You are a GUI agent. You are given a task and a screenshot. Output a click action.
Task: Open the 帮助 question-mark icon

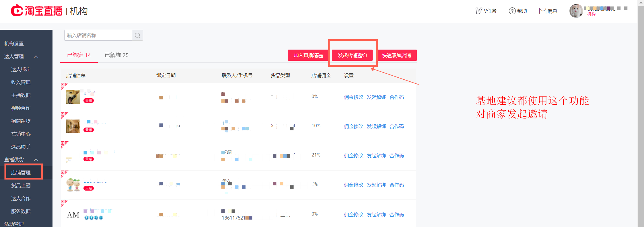click(512, 11)
